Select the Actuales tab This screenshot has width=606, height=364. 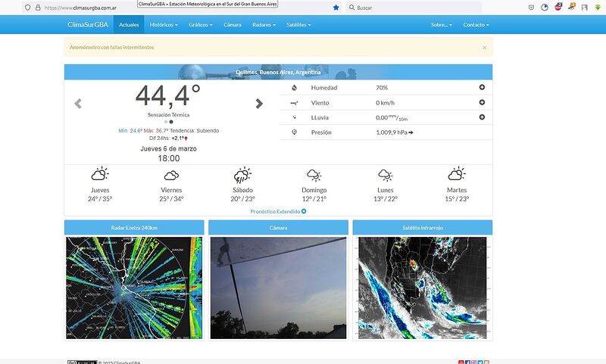(129, 24)
